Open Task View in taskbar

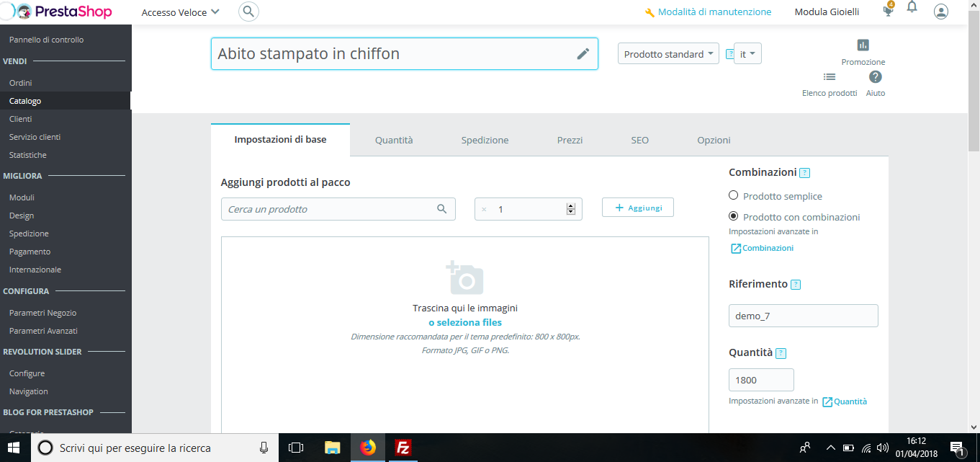[x=296, y=448]
